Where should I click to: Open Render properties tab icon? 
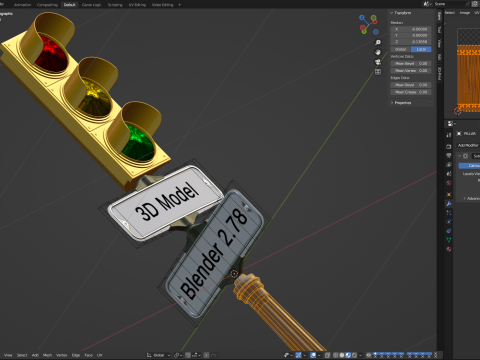pos(449,146)
